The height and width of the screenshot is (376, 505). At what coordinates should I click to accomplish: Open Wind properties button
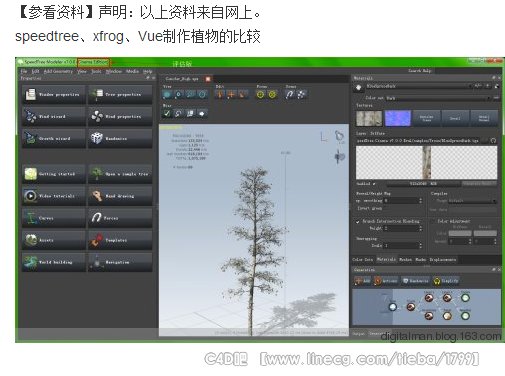coord(120,116)
